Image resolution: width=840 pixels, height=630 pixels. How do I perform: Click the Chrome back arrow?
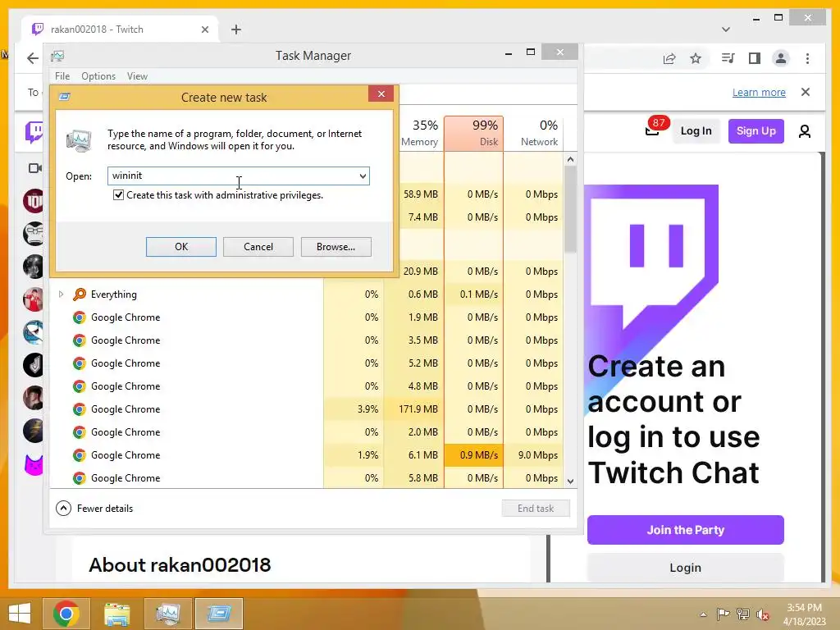pyautogui.click(x=33, y=58)
